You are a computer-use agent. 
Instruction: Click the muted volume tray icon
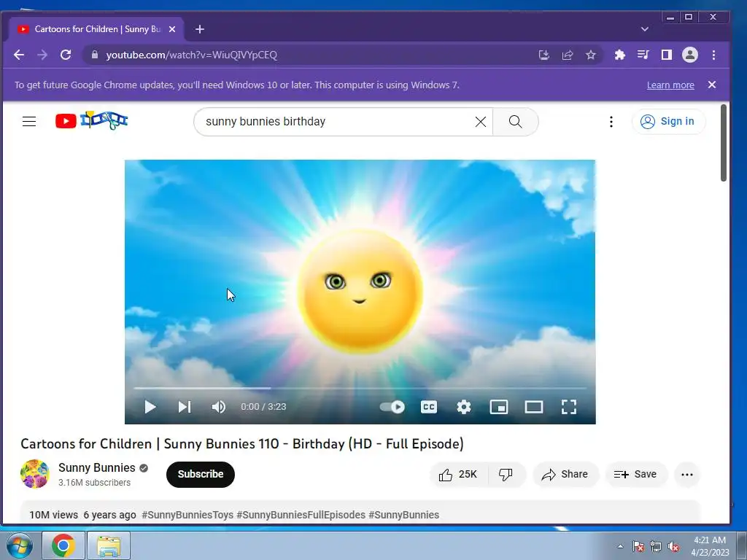[673, 546]
